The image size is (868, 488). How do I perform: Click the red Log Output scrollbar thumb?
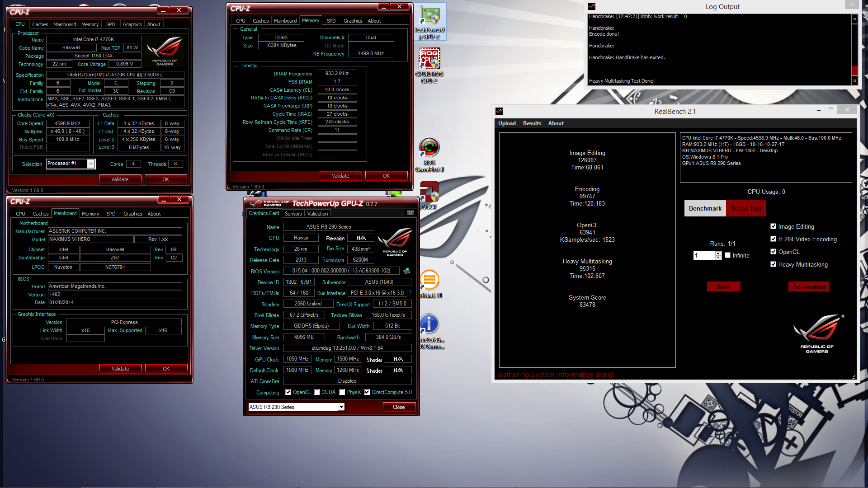point(854,70)
